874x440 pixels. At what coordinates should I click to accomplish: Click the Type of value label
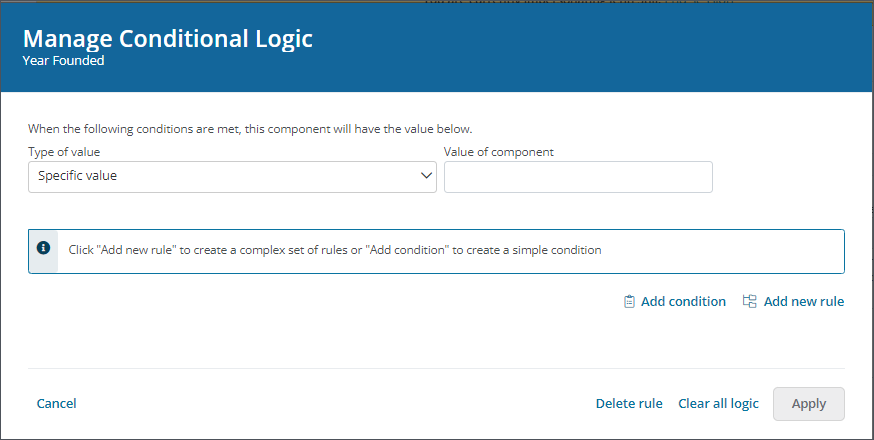pos(64,152)
